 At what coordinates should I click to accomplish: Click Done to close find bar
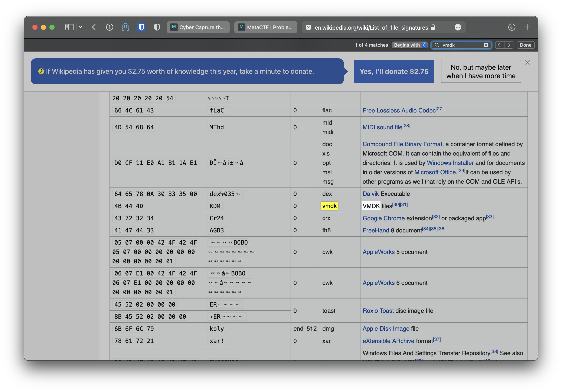click(526, 45)
